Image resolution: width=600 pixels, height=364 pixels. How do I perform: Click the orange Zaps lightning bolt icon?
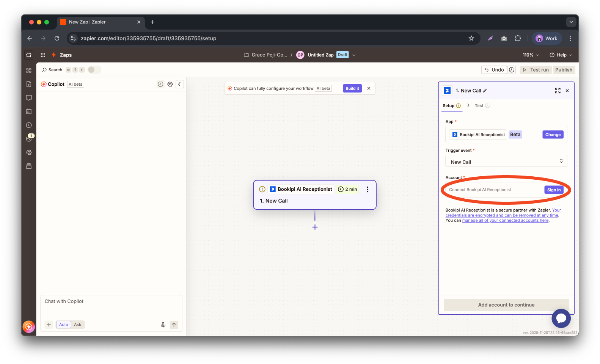click(x=53, y=55)
